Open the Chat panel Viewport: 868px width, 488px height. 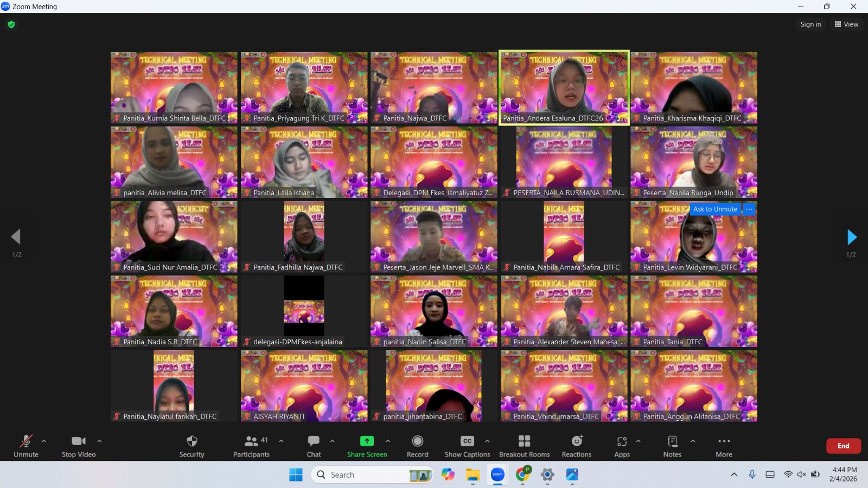314,441
